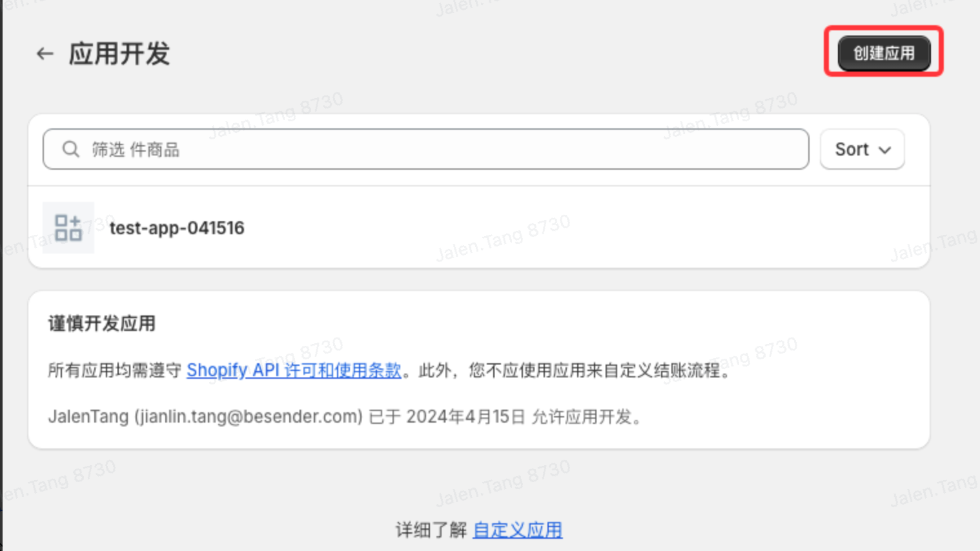The width and height of the screenshot is (980, 551).
Task: Click the 此外 text after the link
Action: coord(434,370)
